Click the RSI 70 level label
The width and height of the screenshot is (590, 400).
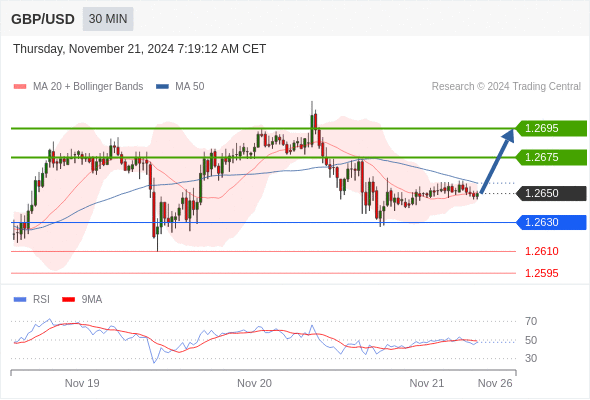pyautogui.click(x=531, y=321)
